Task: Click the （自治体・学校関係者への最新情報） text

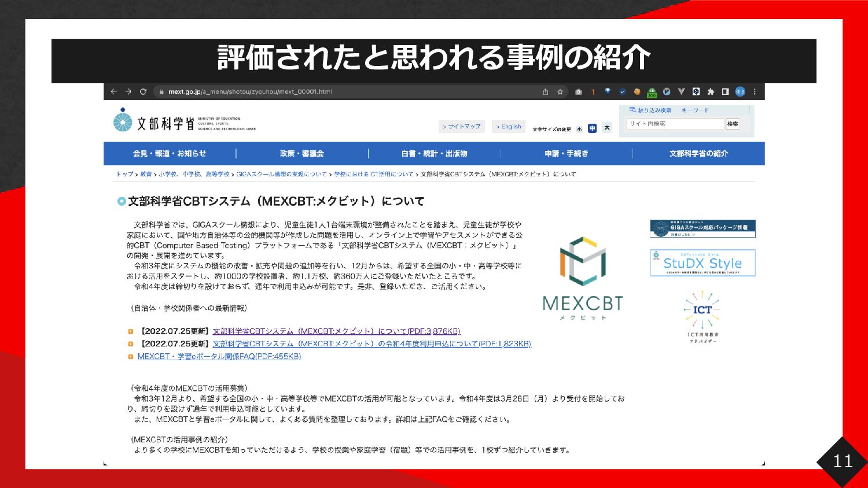Action: coord(189,308)
